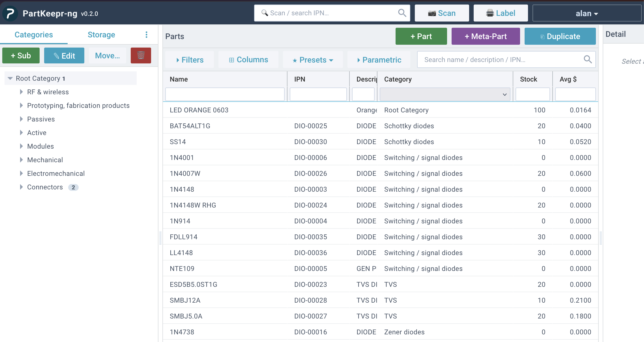The width and height of the screenshot is (644, 342).
Task: Expand the RF & wireless category
Action: point(21,92)
